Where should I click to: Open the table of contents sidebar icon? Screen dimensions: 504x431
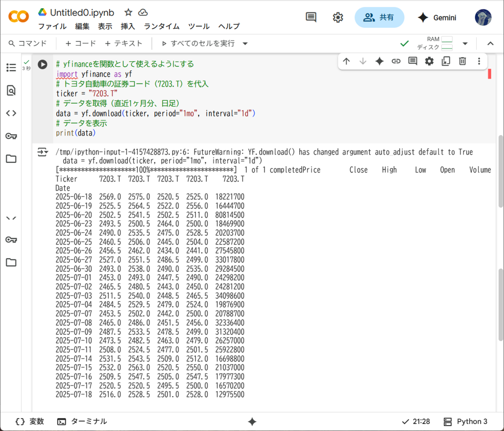(x=11, y=68)
